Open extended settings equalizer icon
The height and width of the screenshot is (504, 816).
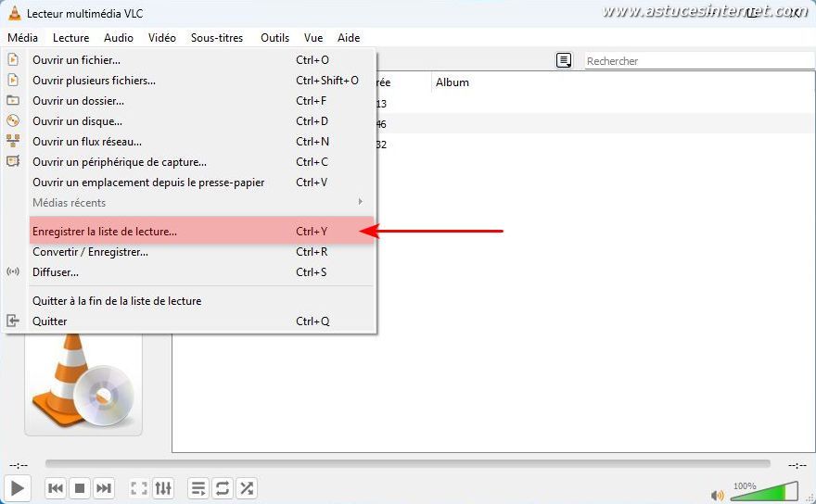click(163, 488)
